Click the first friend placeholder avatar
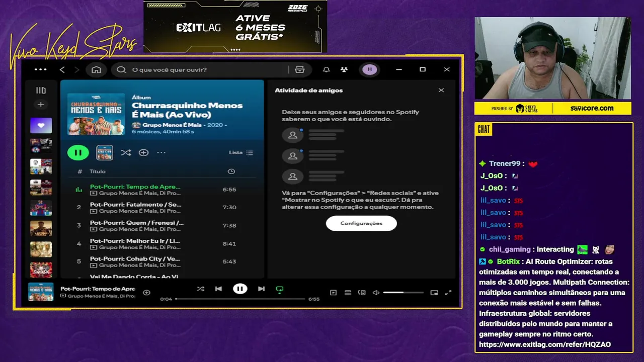The width and height of the screenshot is (644, 362). pyautogui.click(x=292, y=135)
